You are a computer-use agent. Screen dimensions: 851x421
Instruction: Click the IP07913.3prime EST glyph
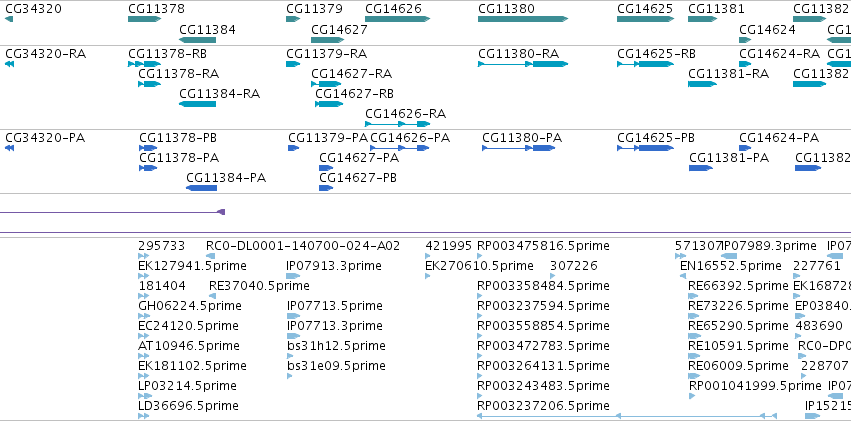293,276
